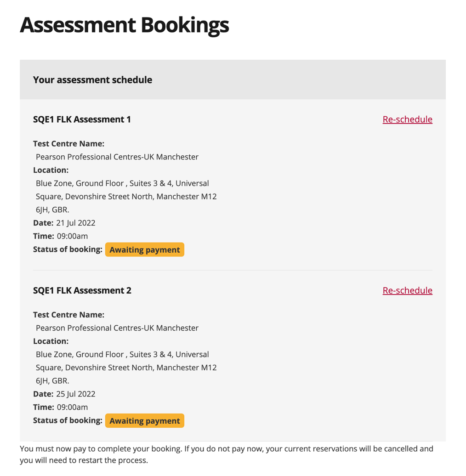
Task: Click Assessment 1 09:00am time value
Action: pos(72,237)
